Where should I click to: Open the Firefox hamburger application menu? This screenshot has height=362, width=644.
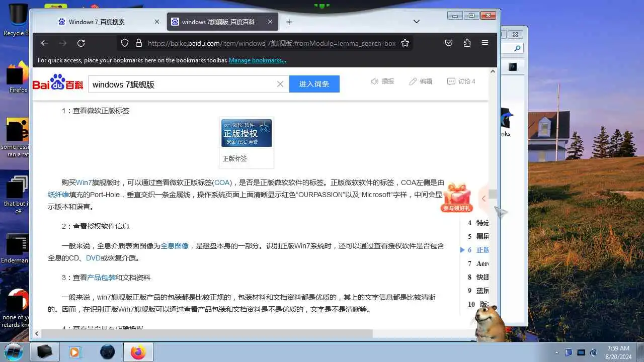(x=485, y=43)
